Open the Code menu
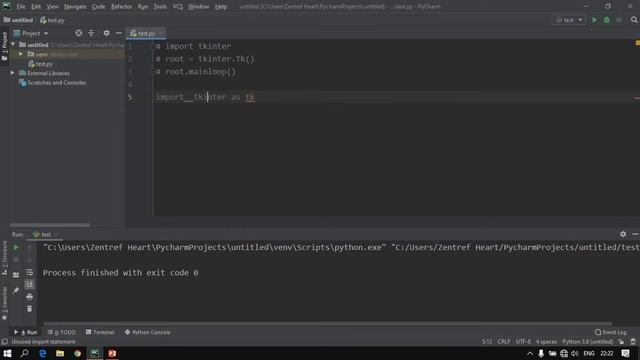 point(98,7)
